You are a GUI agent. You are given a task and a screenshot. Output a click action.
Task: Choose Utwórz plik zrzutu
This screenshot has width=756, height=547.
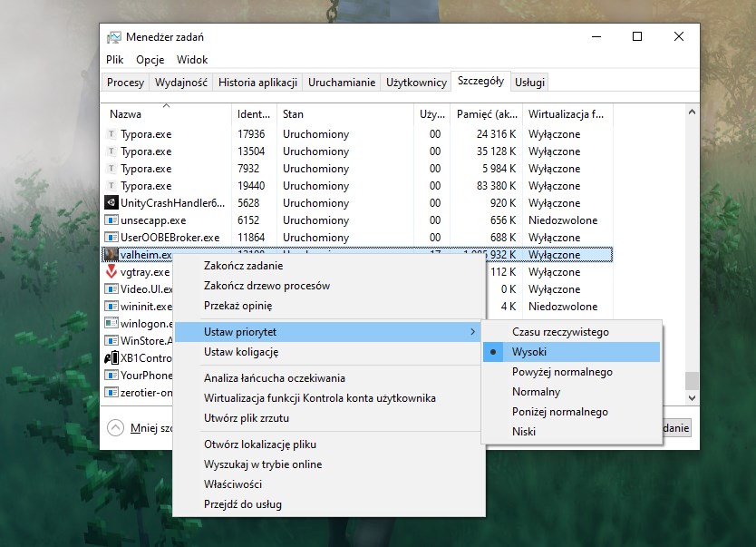pos(329,418)
